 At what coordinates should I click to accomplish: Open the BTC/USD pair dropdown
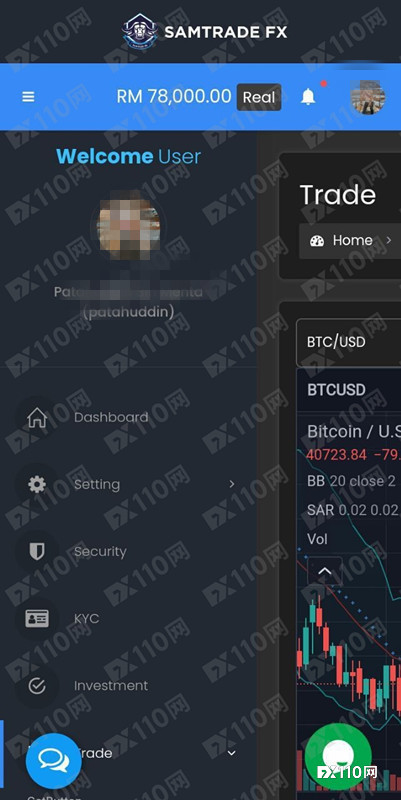click(349, 342)
